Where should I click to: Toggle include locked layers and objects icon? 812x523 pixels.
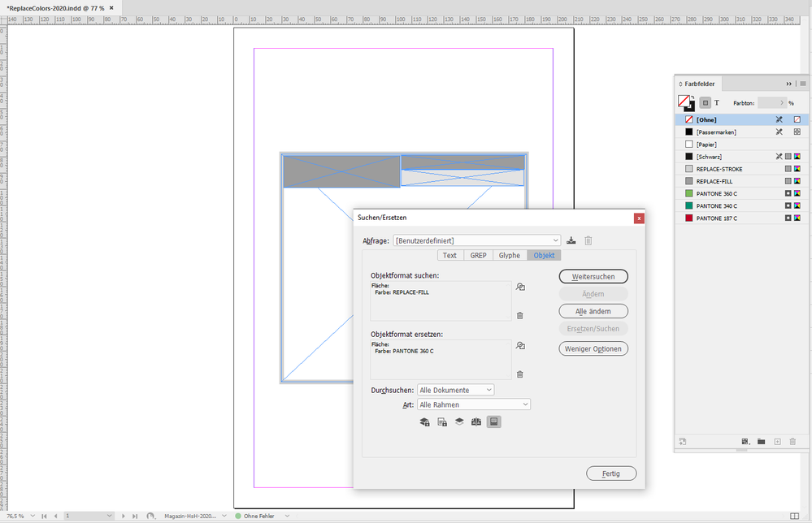tap(424, 422)
